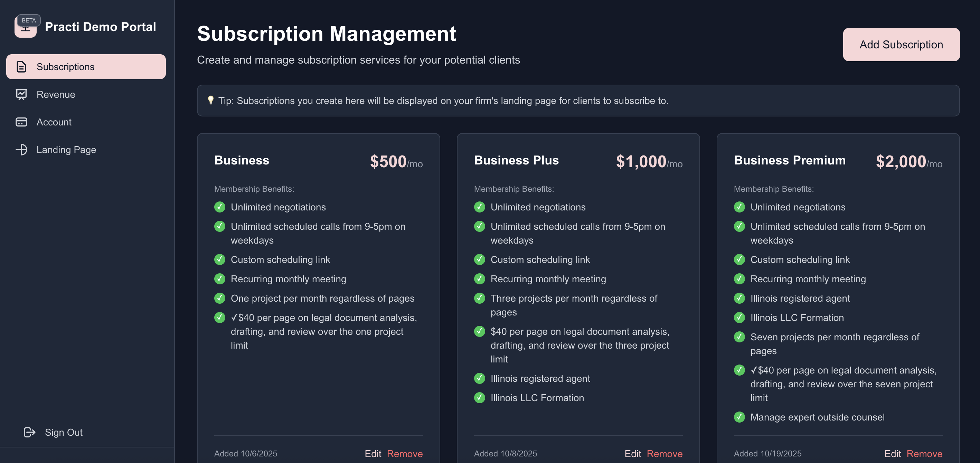Navigate to the Revenue page
The height and width of the screenshot is (463, 980).
(x=56, y=94)
